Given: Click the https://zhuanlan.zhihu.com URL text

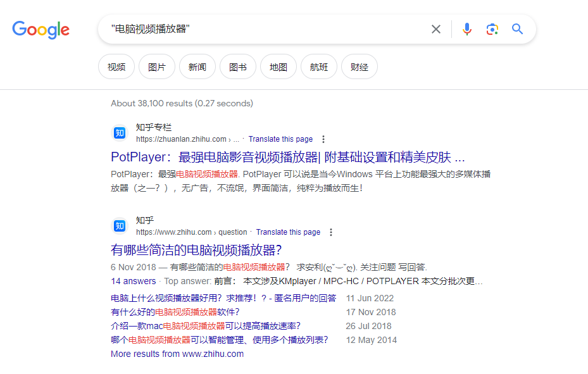Looking at the screenshot, I should 181,139.
